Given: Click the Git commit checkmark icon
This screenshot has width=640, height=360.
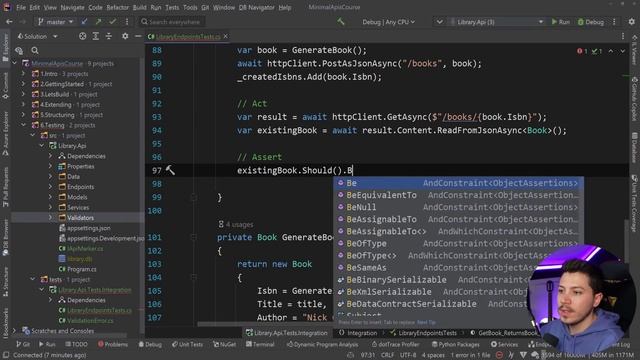Looking at the screenshot, I should click(112, 22).
